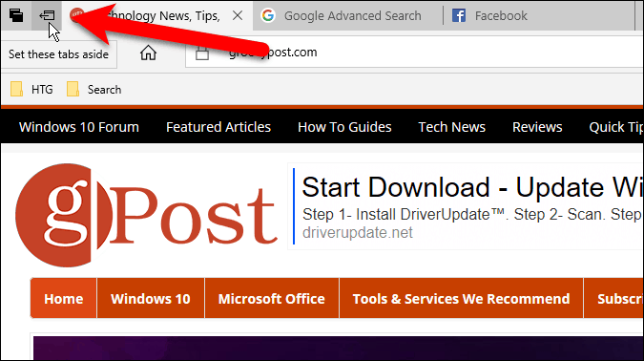This screenshot has width=644, height=361.
Task: Open the HTG favorites folder
Action: tap(31, 89)
